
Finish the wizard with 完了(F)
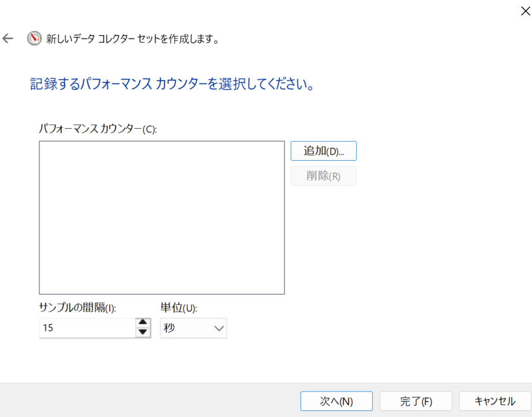pos(416,401)
